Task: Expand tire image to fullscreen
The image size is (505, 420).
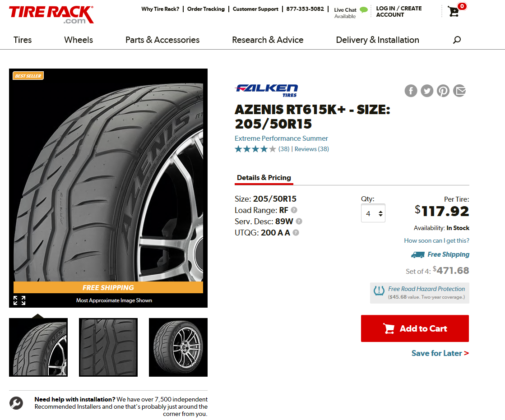Action: (19, 300)
